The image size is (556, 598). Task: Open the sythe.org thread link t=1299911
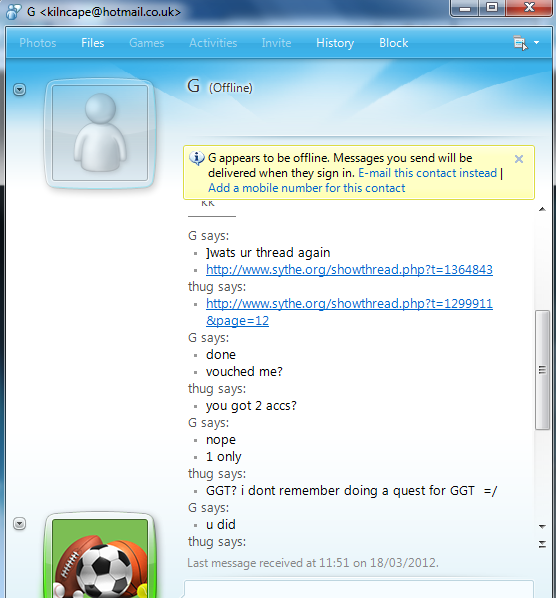(x=349, y=312)
